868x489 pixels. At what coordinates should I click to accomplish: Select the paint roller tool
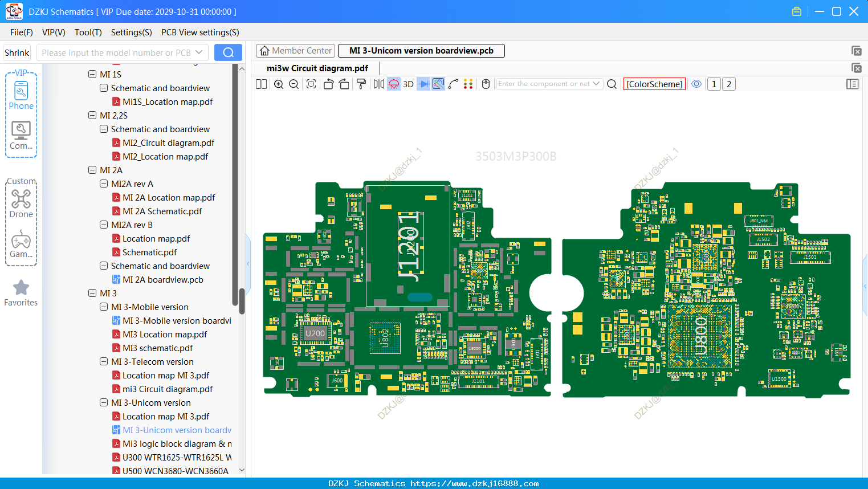(x=361, y=84)
